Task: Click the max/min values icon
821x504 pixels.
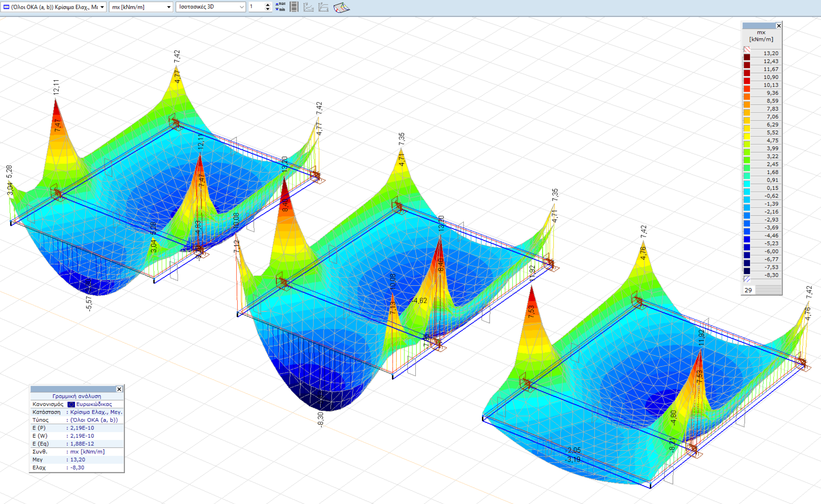Action: [x=280, y=7]
